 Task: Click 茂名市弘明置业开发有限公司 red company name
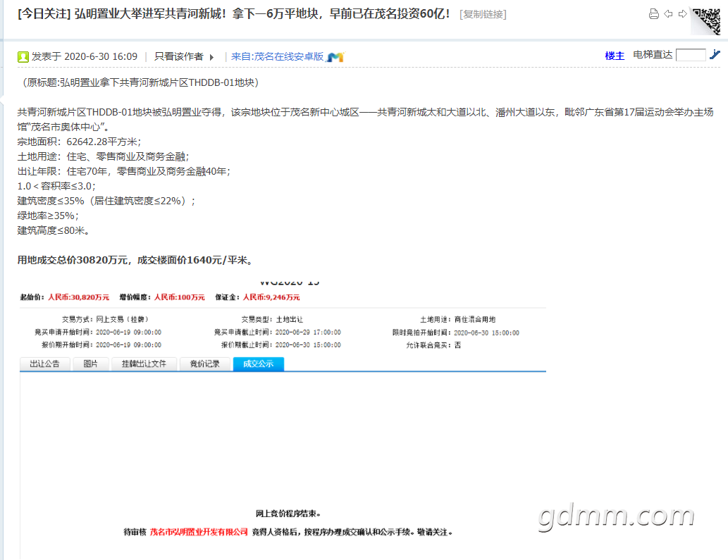199,532
